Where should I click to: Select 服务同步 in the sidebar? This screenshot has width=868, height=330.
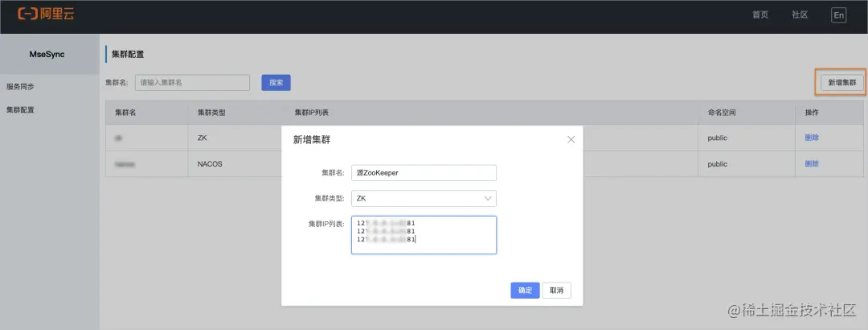20,87
